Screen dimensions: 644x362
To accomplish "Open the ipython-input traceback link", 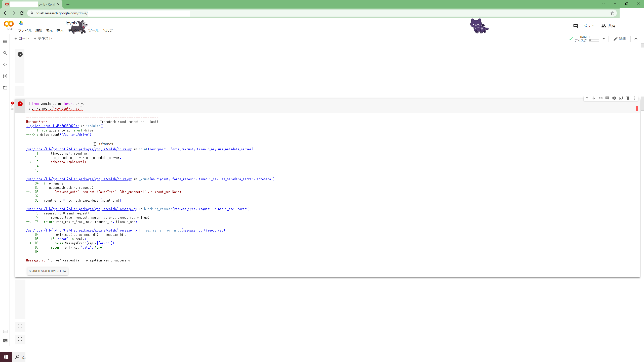I will [53, 126].
